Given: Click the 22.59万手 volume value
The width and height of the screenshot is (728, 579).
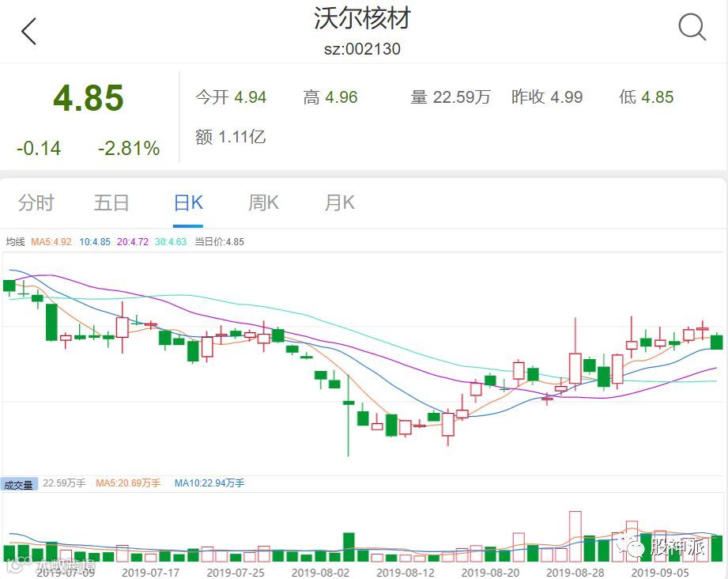Looking at the screenshot, I should [64, 483].
